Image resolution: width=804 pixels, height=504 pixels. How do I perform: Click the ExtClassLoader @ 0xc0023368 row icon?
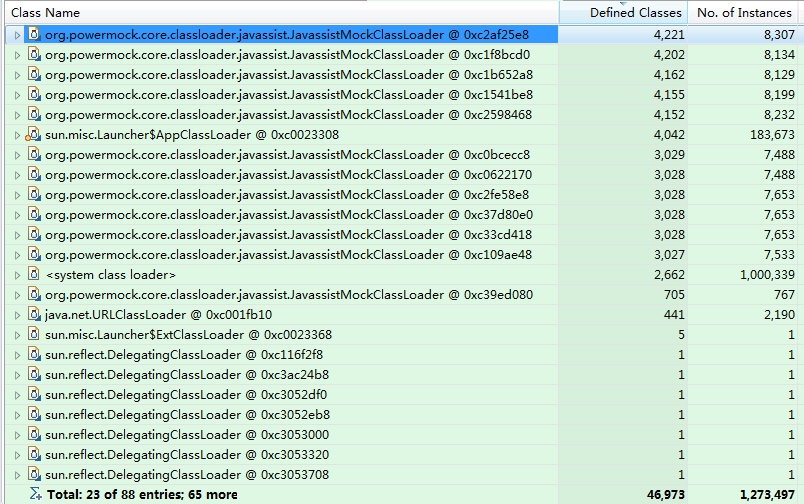pos(34,334)
